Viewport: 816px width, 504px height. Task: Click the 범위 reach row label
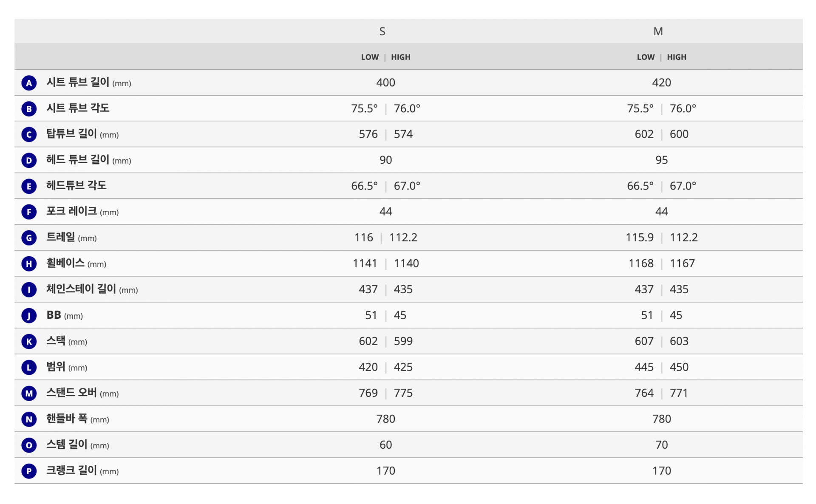pos(56,367)
